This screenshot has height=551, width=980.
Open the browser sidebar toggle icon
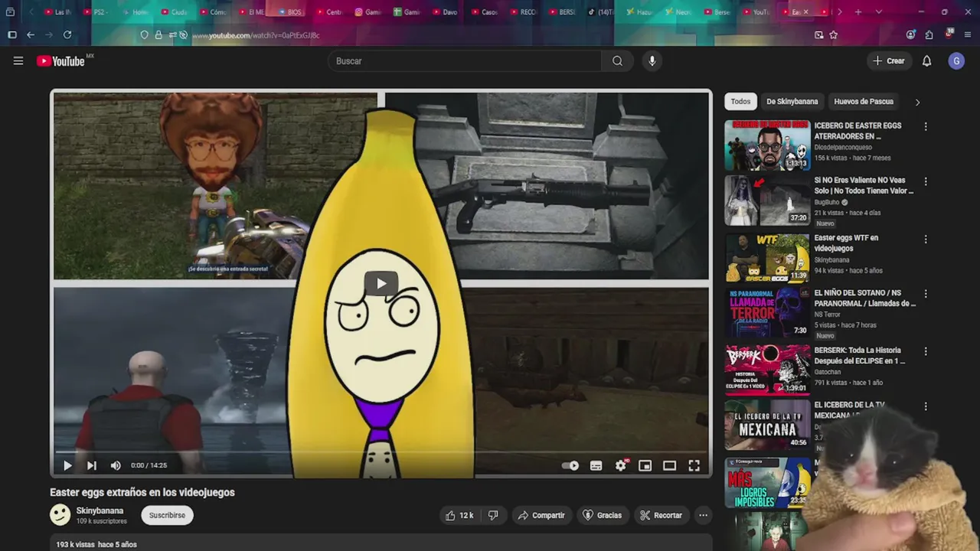(x=12, y=35)
